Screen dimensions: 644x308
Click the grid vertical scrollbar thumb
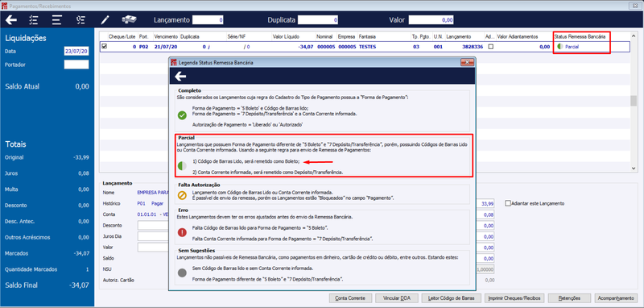[634, 101]
